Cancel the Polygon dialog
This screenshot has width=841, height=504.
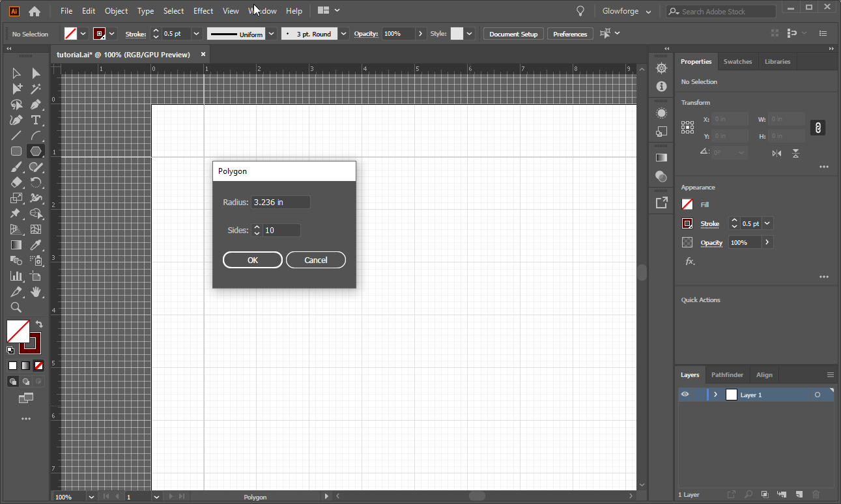coord(316,260)
